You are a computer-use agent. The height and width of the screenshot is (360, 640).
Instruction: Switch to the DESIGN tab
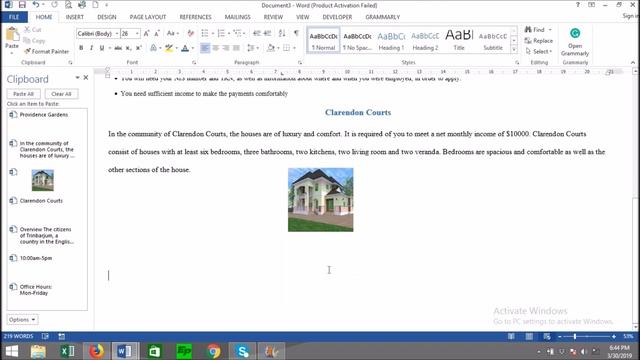click(107, 17)
